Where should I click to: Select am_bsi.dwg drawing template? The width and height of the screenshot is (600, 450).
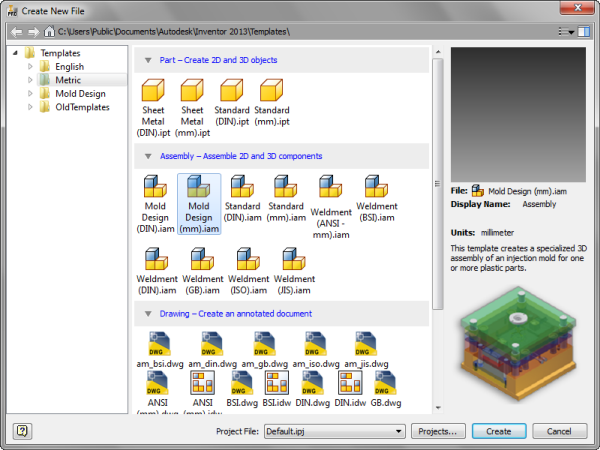click(x=160, y=350)
